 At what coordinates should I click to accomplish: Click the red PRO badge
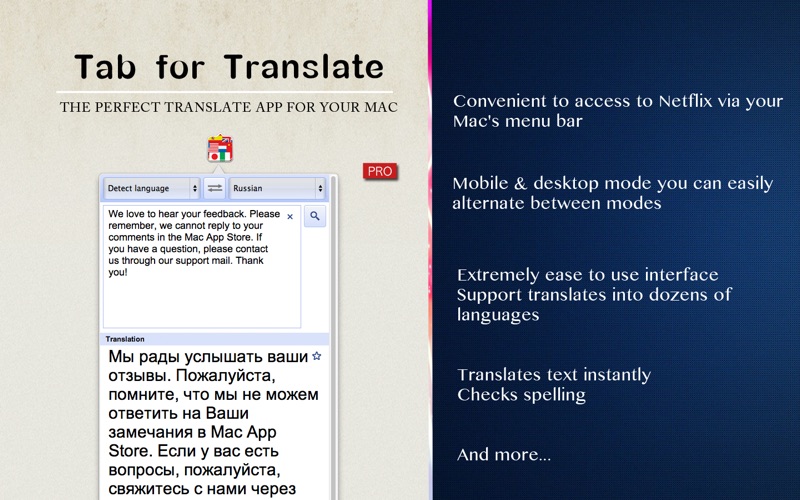380,171
